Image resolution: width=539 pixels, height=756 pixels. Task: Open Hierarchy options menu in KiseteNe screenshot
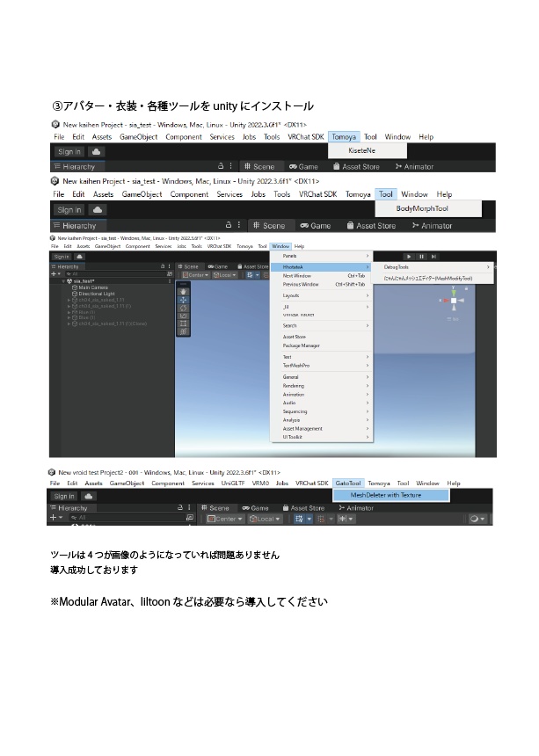click(x=231, y=166)
